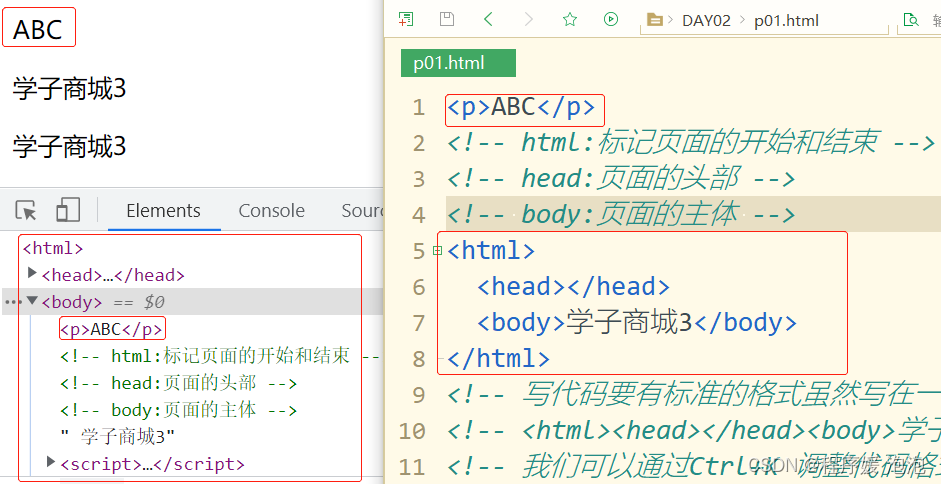Click line number 9 in the gutter
This screenshot has height=484, width=941.
coord(419,395)
